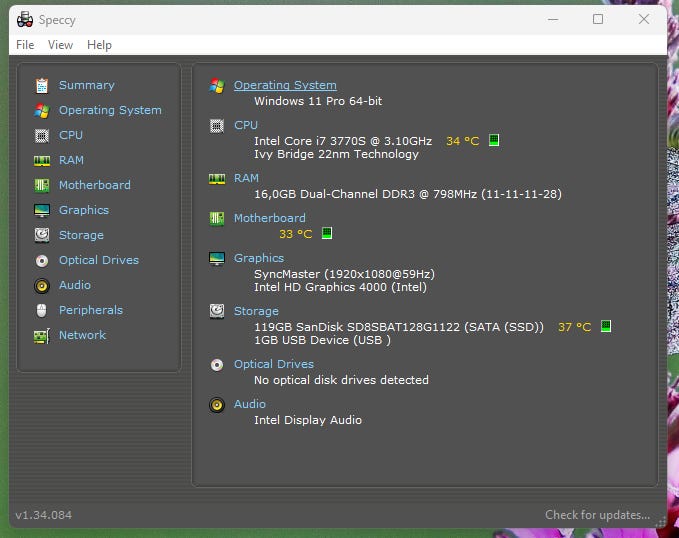The width and height of the screenshot is (679, 538).
Task: Click the CPU temperature value 34 °C
Action: pyautogui.click(x=462, y=141)
